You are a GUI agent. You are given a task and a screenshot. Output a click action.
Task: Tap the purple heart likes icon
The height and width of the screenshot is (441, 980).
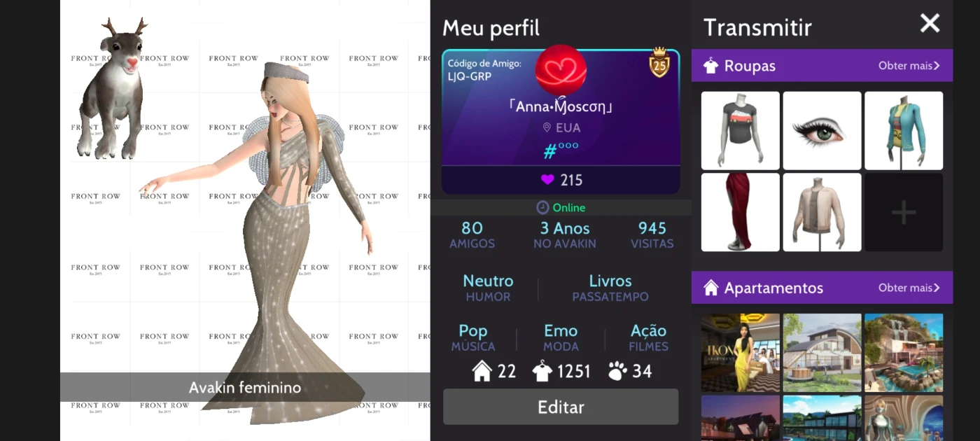(x=548, y=180)
